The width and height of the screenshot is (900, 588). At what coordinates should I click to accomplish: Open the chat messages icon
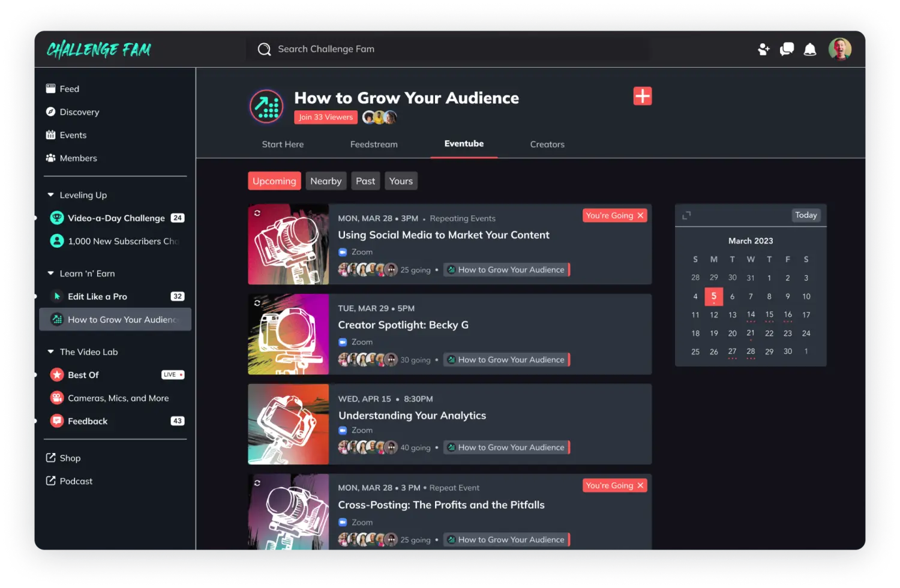coord(787,49)
